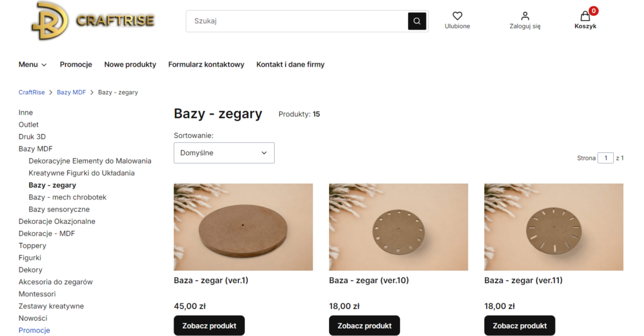Select Bazy - mech chrobotek sidebar category

pyautogui.click(x=67, y=197)
